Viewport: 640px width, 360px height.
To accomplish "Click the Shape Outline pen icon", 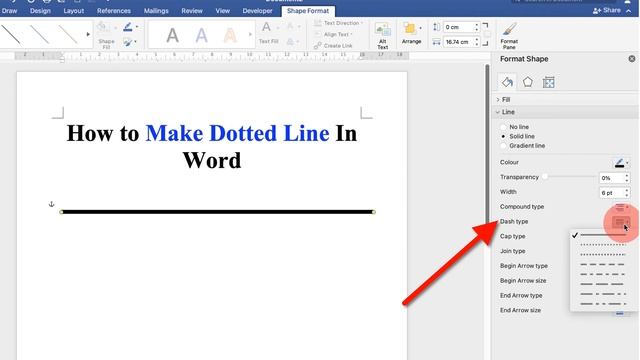I will tap(128, 27).
